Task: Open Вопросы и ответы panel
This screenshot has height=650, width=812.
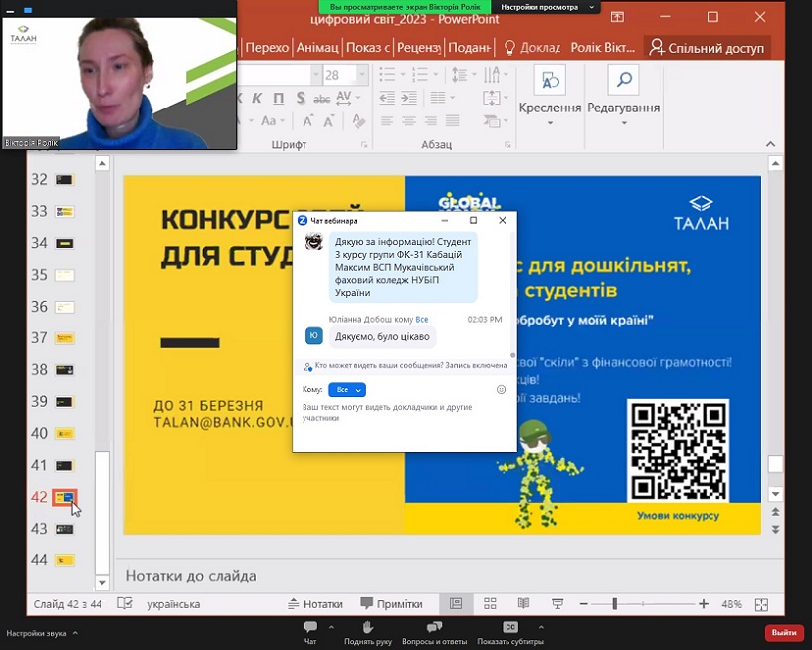Action: click(x=435, y=632)
